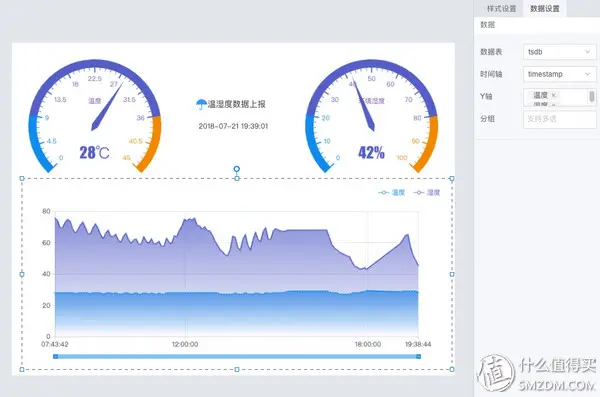Click the 70 tick label on humidity gauge
The width and height of the screenshot is (600, 397).
point(408,100)
